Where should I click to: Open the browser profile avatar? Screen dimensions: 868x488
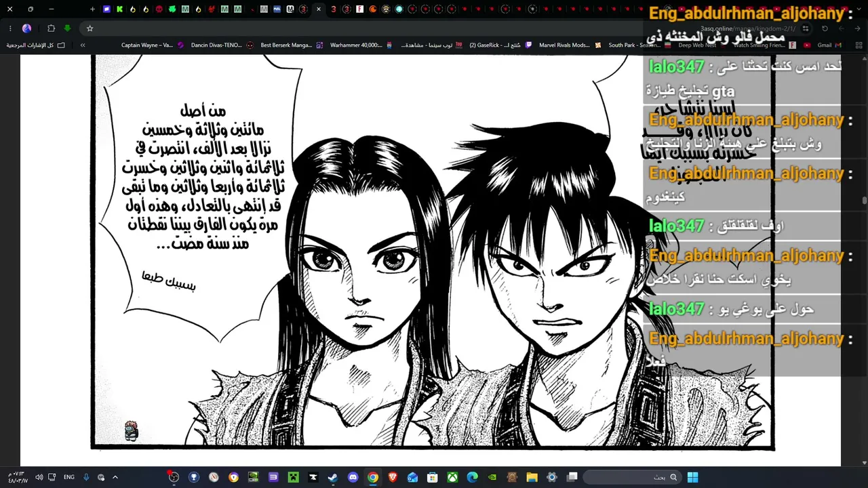click(x=27, y=28)
